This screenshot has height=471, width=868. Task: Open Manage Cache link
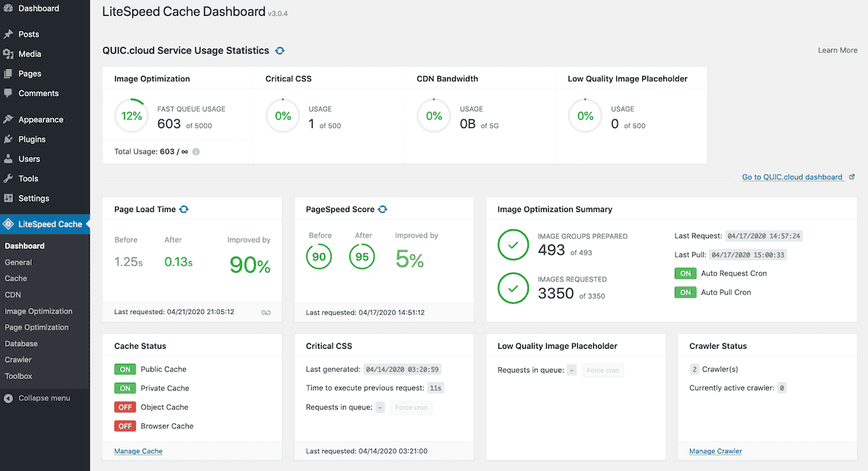pyautogui.click(x=137, y=451)
